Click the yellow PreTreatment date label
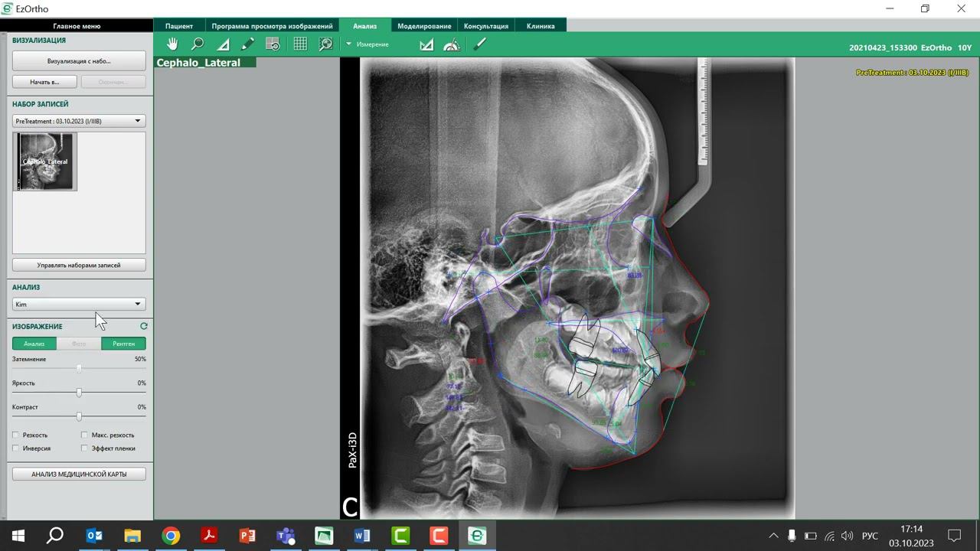 [x=912, y=73]
